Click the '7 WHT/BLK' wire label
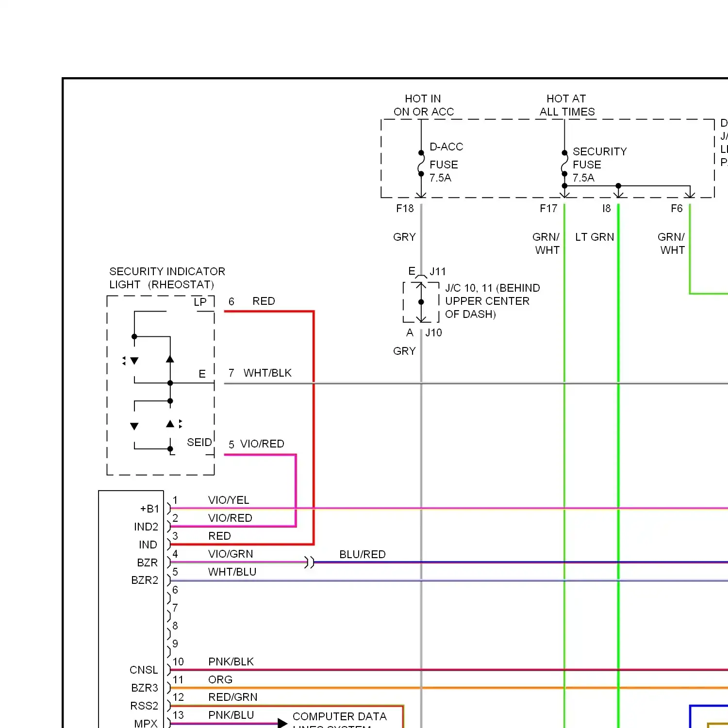This screenshot has height=728, width=728. [x=260, y=373]
